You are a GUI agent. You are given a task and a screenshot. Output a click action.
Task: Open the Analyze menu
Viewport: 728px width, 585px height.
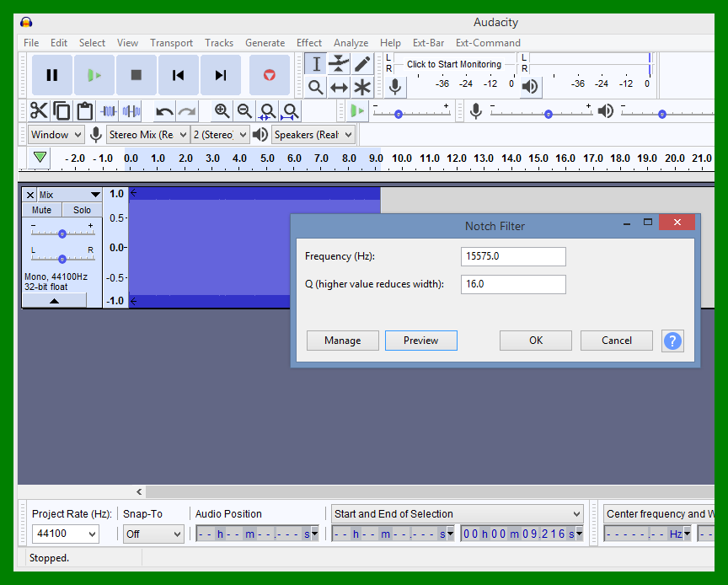point(351,43)
